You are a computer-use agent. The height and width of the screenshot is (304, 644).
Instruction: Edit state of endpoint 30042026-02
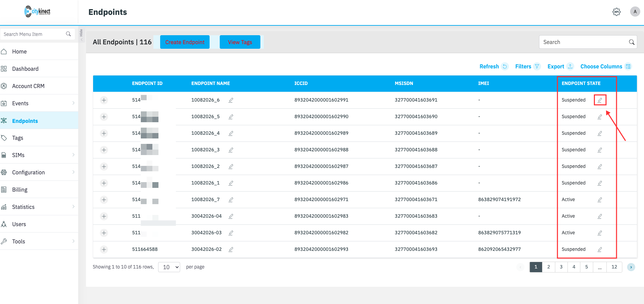coord(600,249)
